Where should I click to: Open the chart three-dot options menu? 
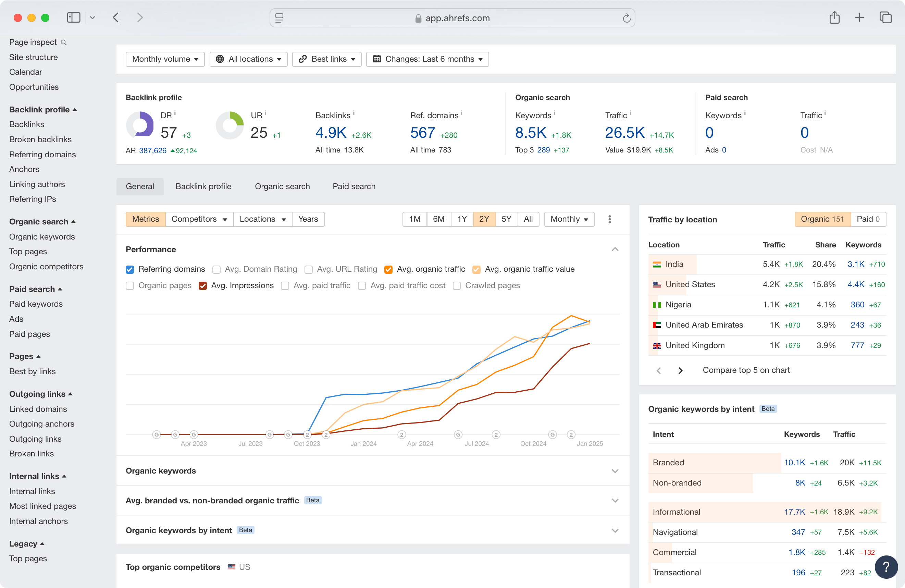(x=609, y=219)
